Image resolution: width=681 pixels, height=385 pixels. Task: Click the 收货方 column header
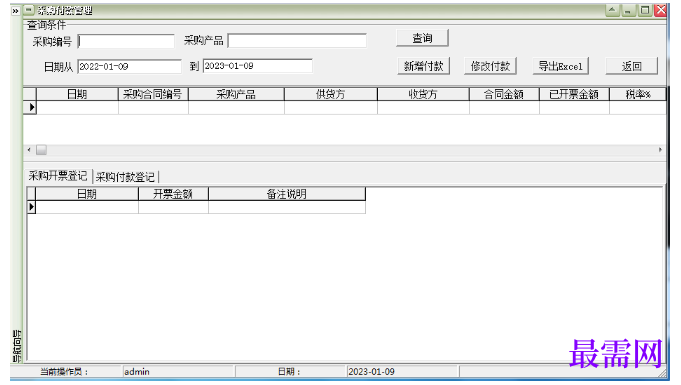pyautogui.click(x=423, y=94)
